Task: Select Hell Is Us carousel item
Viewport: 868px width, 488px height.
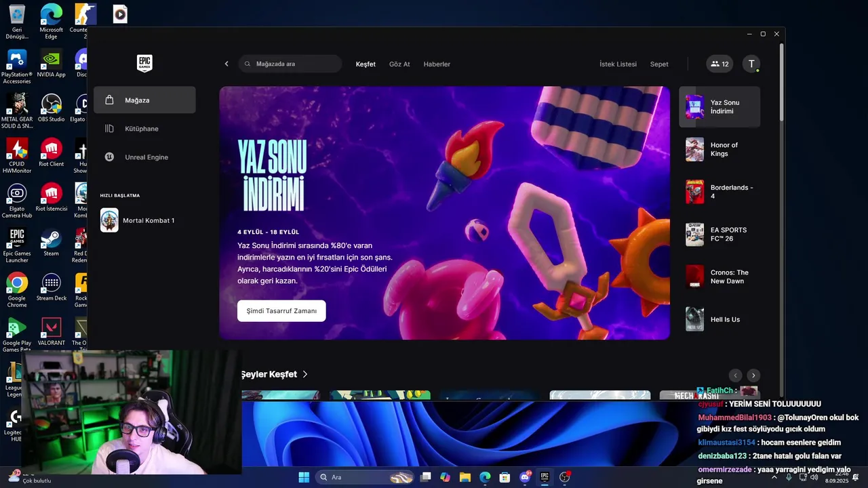Action: click(x=719, y=319)
